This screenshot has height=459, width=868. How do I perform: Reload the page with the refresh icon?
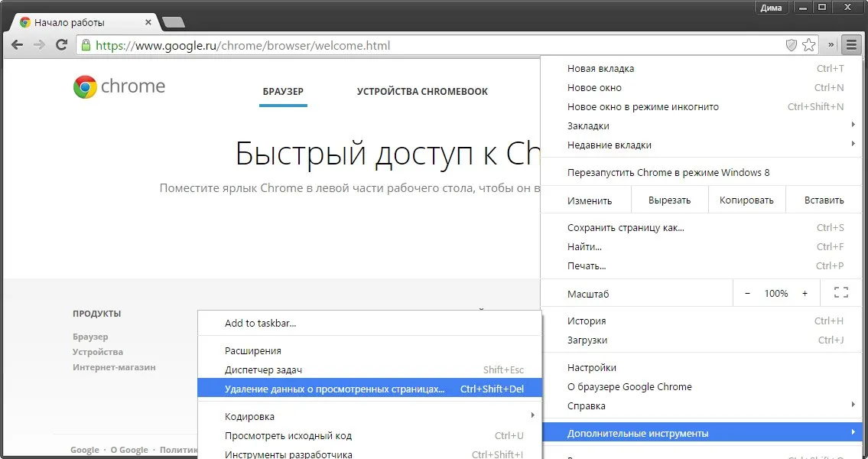tap(61, 45)
